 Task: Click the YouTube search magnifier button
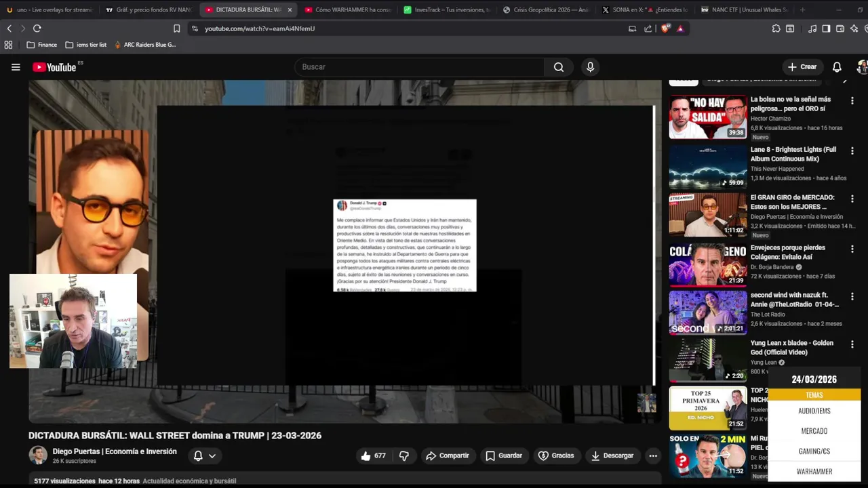tap(559, 67)
